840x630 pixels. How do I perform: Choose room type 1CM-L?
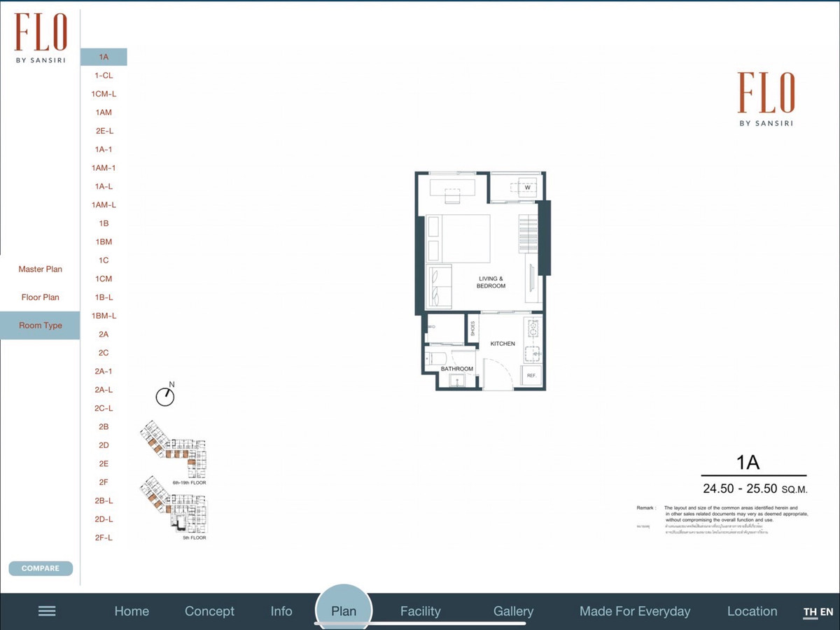(x=104, y=94)
